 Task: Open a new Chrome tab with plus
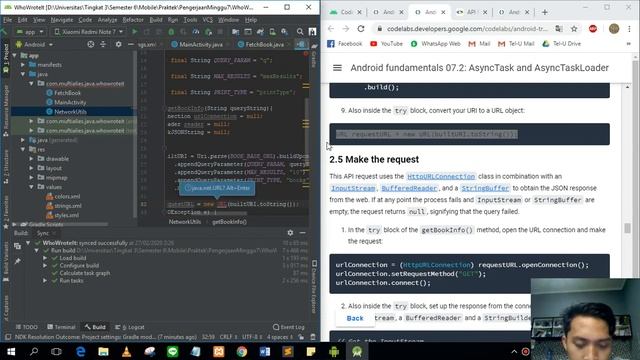[544, 12]
